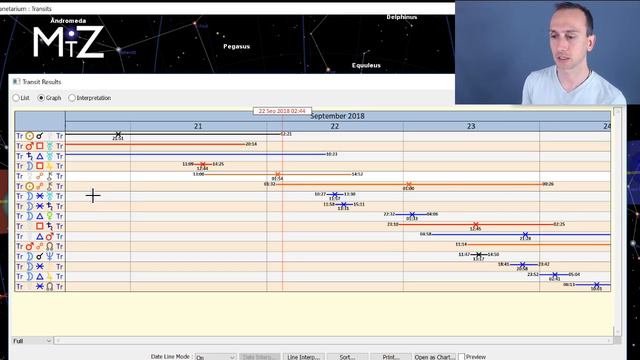Enable the Preview checkbox
The image size is (640, 360).
pos(462,357)
